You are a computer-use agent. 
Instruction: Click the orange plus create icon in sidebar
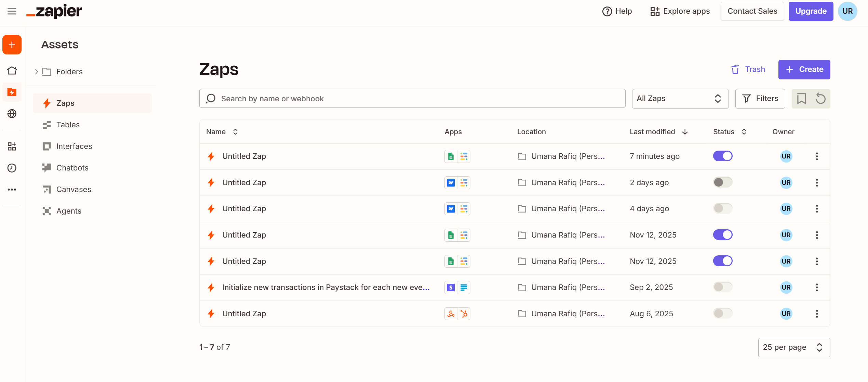click(x=12, y=45)
